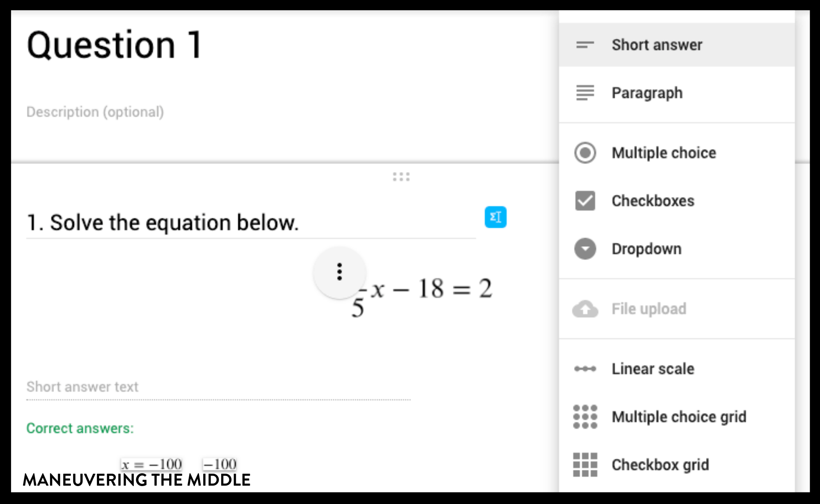Open the three-dot options menu on the equation
This screenshot has width=820, height=504.
point(339,272)
